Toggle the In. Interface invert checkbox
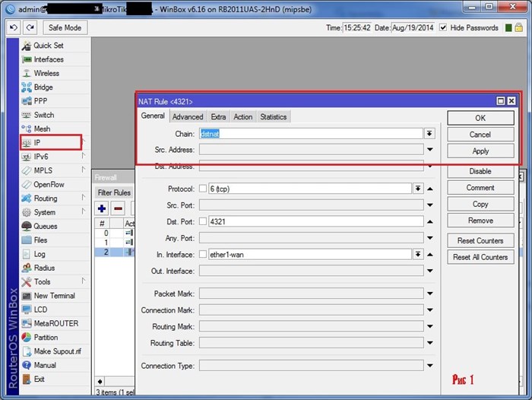 click(203, 254)
